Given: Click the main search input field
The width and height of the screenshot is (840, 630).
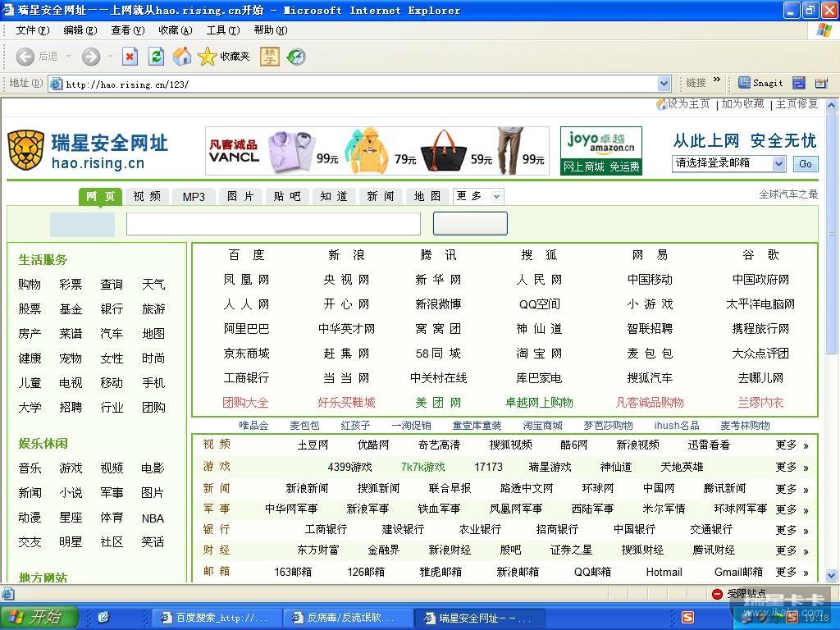Looking at the screenshot, I should click(x=273, y=224).
